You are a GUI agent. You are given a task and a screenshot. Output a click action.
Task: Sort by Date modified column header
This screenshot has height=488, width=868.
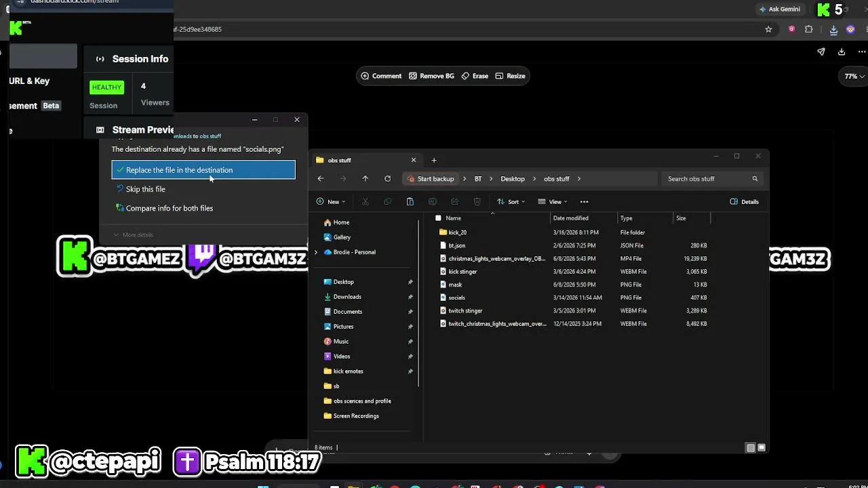pos(571,218)
